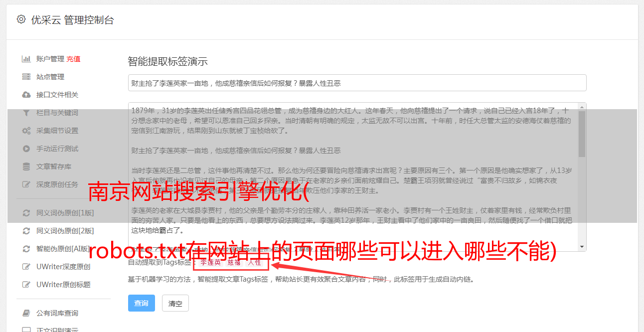The image size is (644, 332).
Task: Open 账户管理 via its bar chart icon
Action: (x=26, y=59)
